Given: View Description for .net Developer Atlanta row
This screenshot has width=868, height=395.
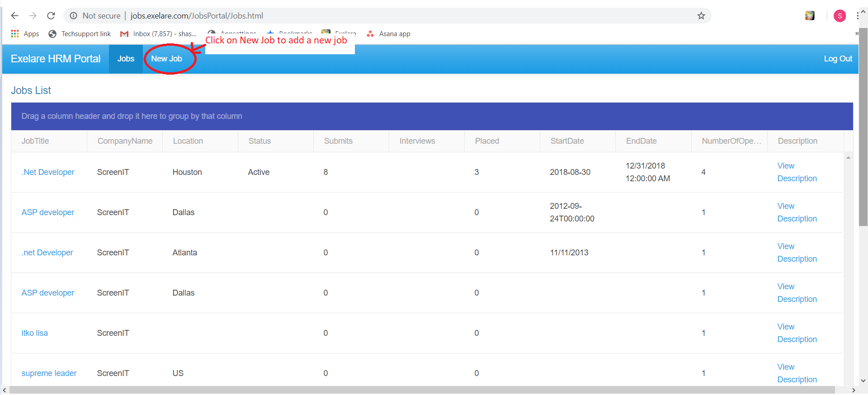Looking at the screenshot, I should 797,253.
